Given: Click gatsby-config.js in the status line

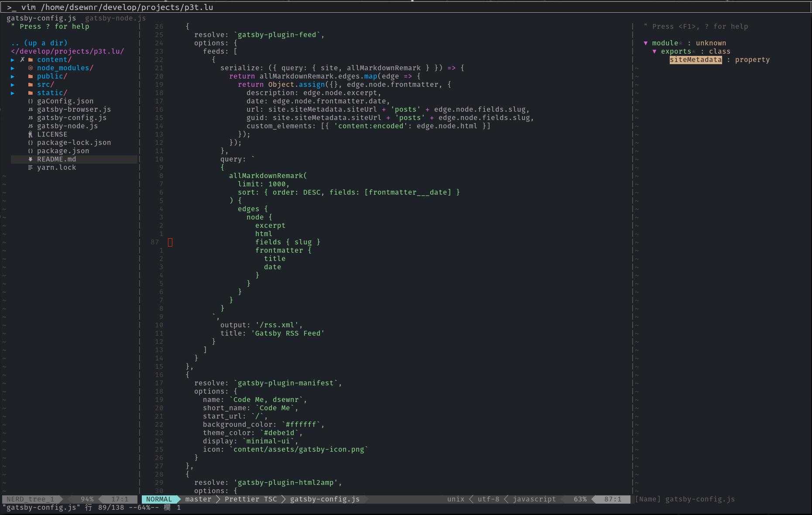Looking at the screenshot, I should [x=325, y=499].
